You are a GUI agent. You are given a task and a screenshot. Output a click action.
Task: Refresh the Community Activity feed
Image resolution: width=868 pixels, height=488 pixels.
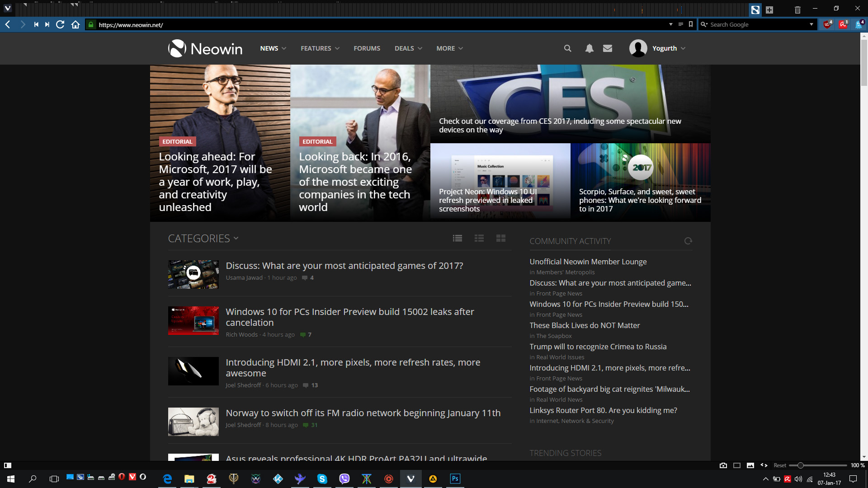click(x=688, y=241)
